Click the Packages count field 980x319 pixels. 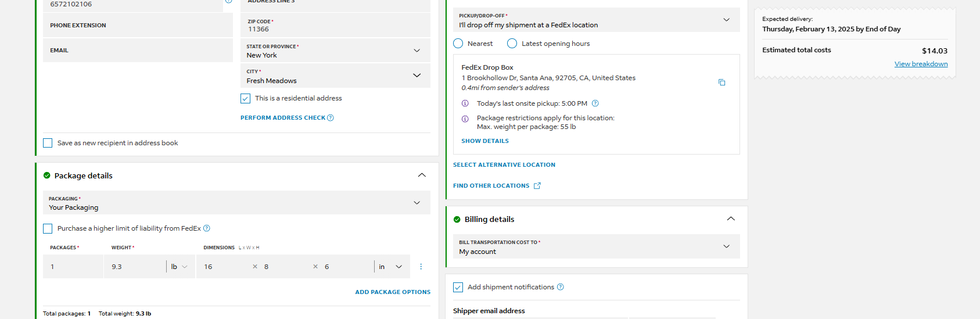pyautogui.click(x=73, y=267)
